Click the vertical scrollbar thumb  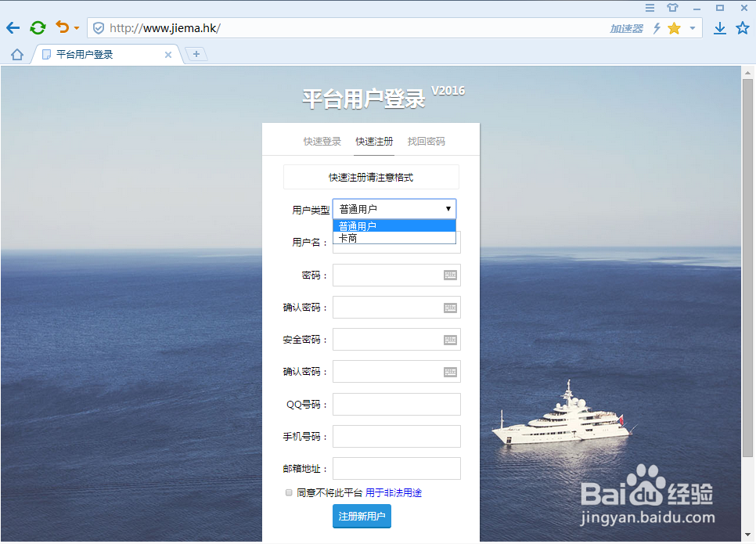747,268
